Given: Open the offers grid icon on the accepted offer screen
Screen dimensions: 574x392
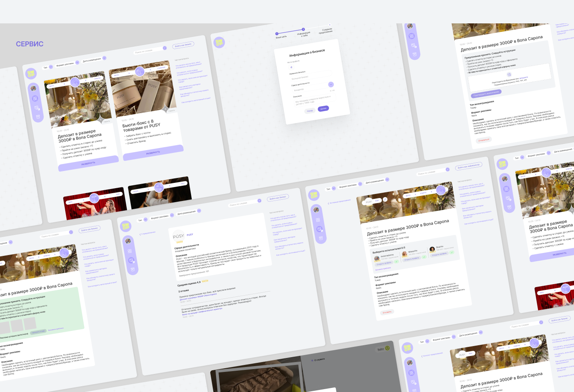Looking at the screenshot, I should (x=412, y=36).
